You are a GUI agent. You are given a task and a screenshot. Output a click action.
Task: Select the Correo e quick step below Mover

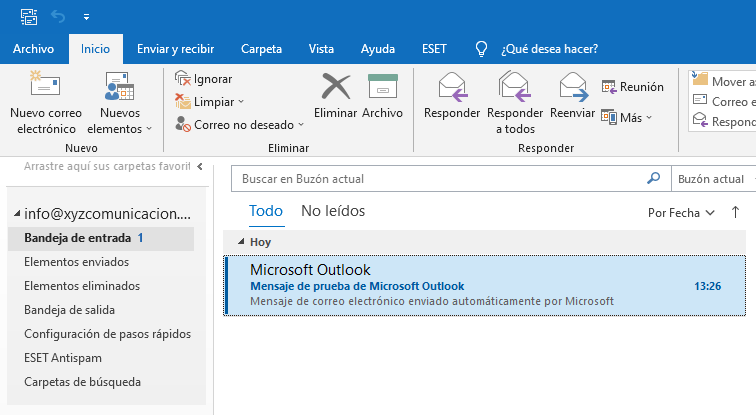[x=723, y=101]
